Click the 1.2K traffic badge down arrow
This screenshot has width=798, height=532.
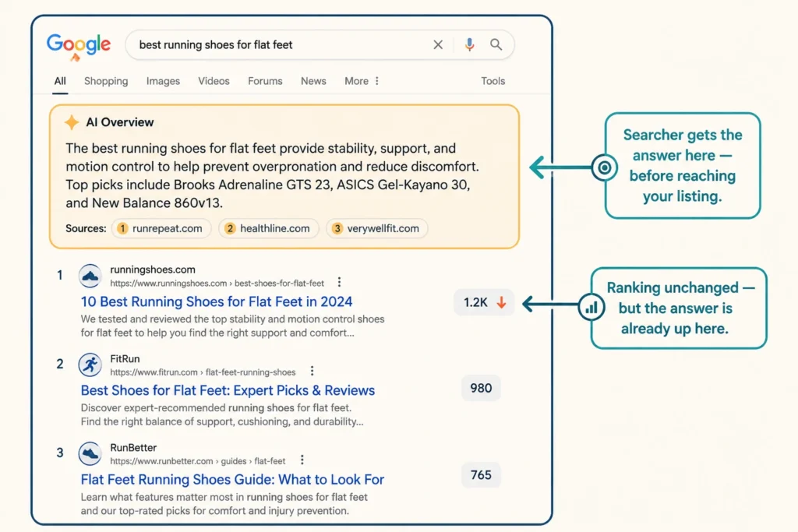tap(501, 302)
